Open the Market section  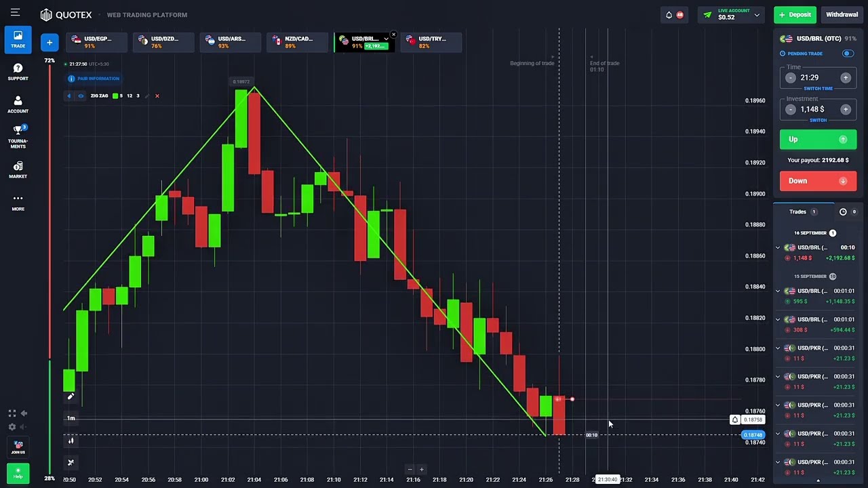18,170
